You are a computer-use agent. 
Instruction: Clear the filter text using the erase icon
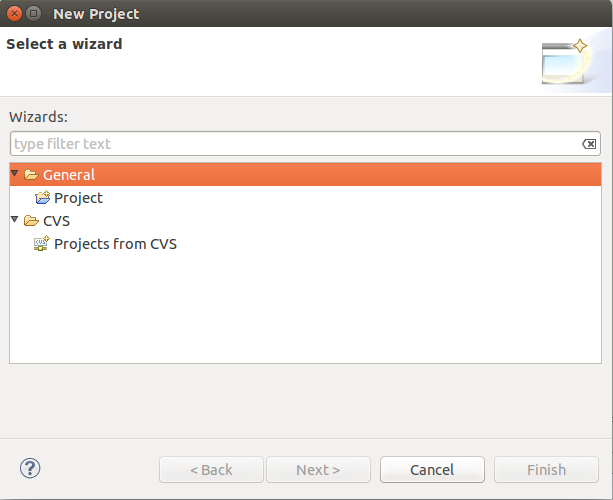(589, 144)
